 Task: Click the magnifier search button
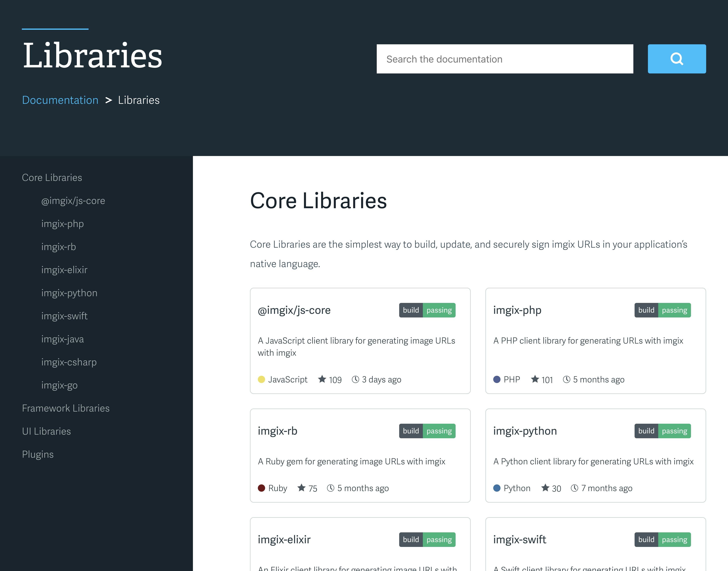point(677,59)
